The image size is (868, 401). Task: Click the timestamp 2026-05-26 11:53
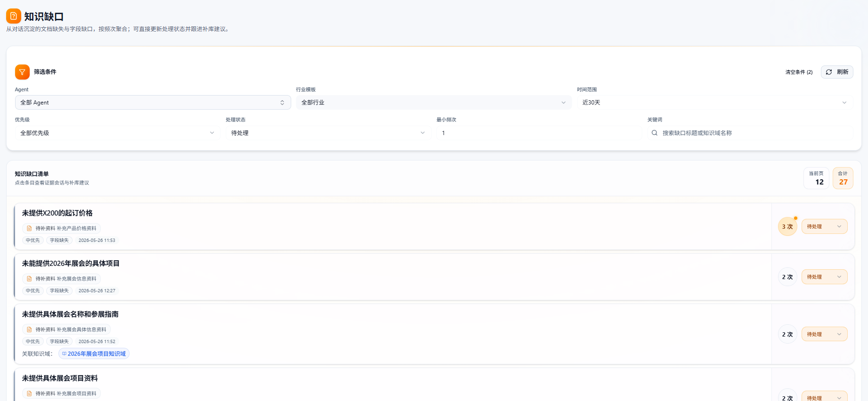(x=97, y=240)
